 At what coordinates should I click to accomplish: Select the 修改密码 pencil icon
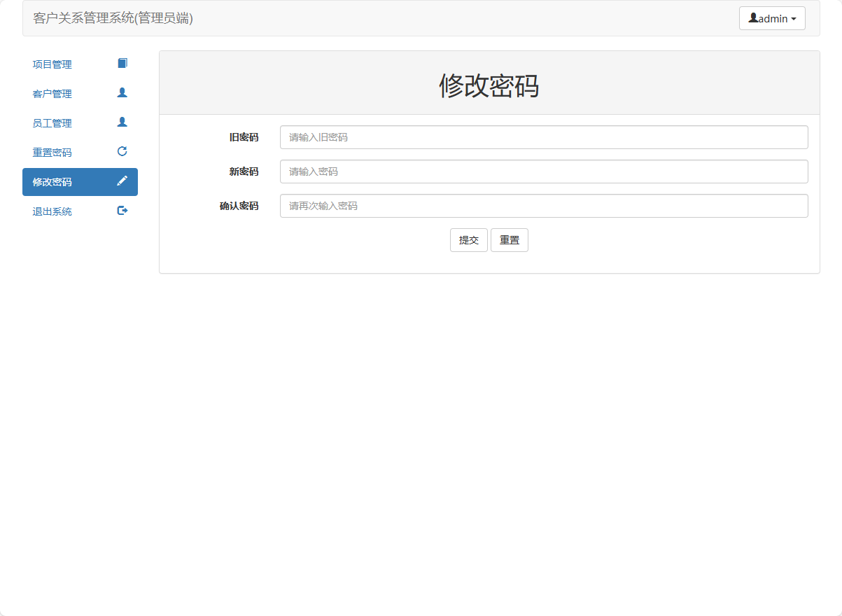(122, 180)
